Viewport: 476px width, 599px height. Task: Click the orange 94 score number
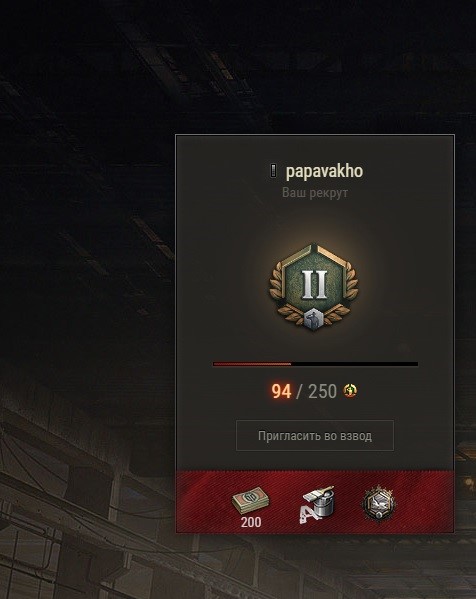pos(281,391)
